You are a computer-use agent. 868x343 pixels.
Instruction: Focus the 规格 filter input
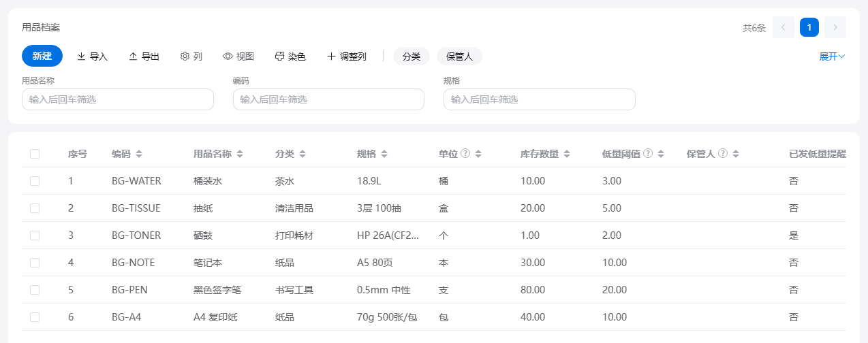540,99
